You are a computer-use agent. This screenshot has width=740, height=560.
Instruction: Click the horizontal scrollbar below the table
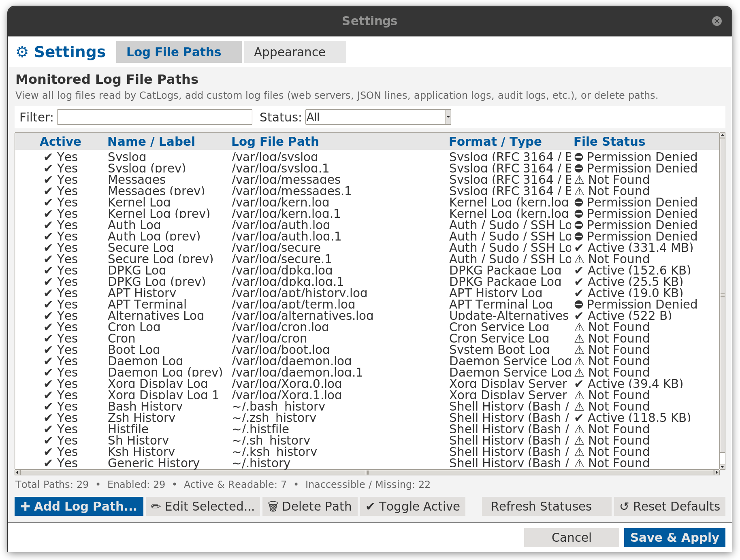(367, 473)
